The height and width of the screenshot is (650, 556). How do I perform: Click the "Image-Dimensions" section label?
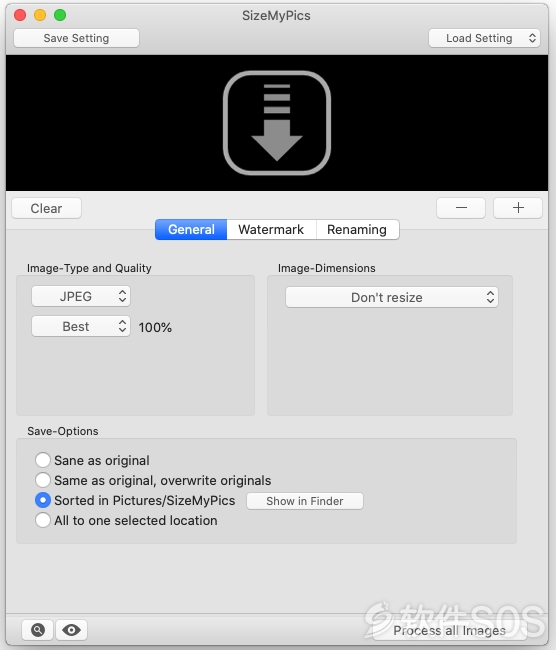(327, 268)
